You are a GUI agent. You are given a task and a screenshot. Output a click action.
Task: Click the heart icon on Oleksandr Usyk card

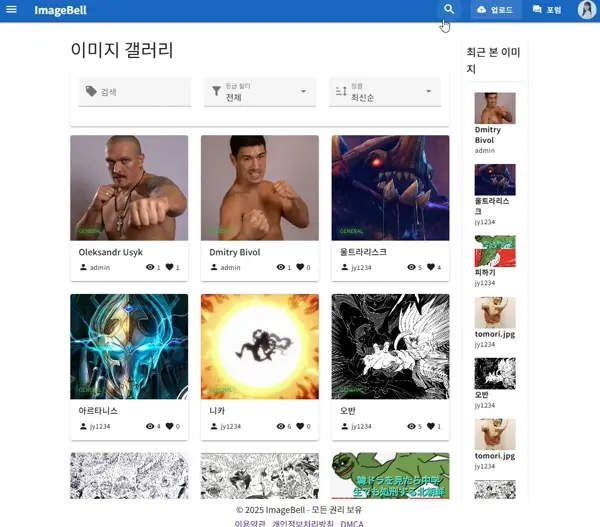pos(169,268)
